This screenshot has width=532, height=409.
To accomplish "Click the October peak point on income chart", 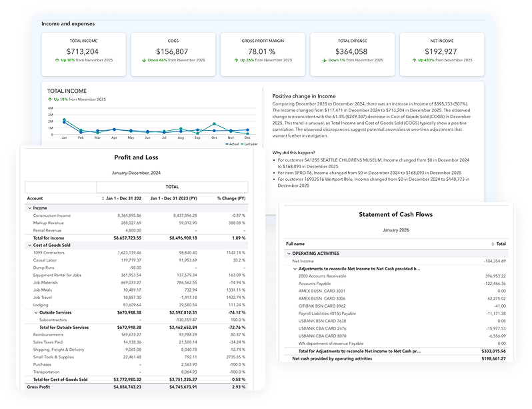I will pos(214,123).
